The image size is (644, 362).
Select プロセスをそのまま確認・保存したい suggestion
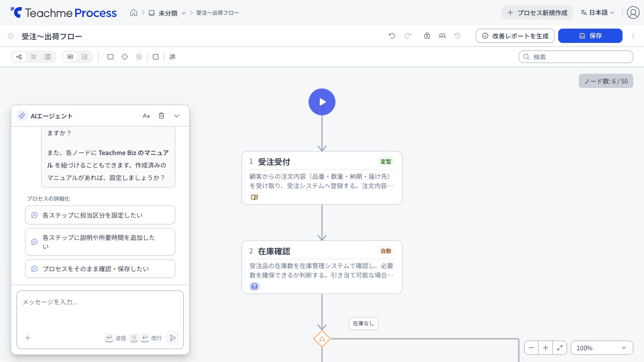100,269
